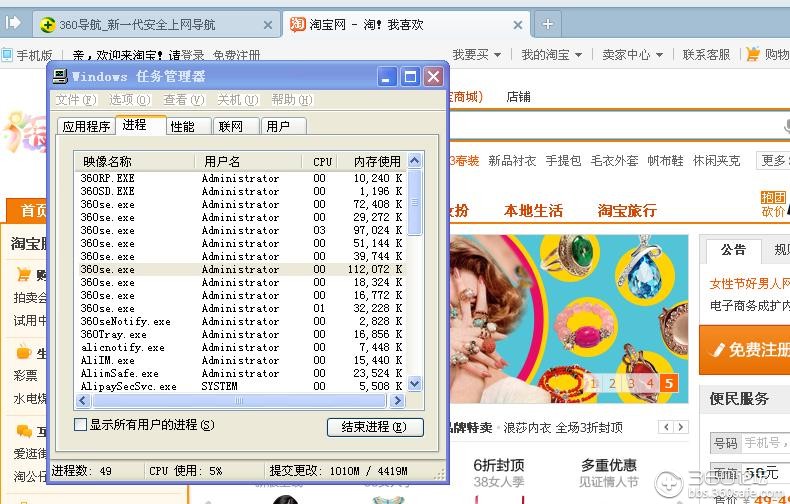Click the 360导航 tab favicon

point(48,25)
